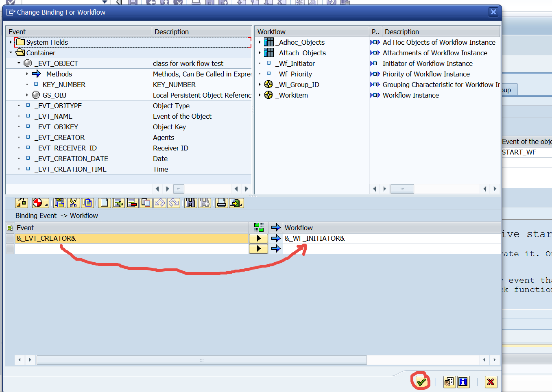
Task: Open search using binoculars Find icon
Action: pos(190,203)
